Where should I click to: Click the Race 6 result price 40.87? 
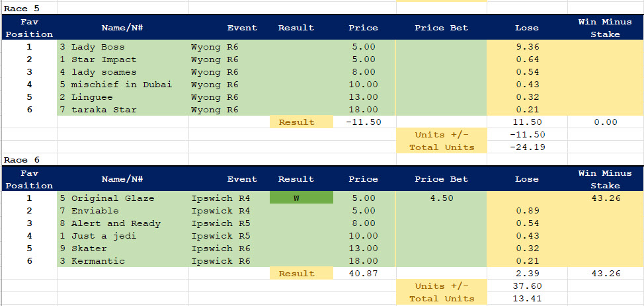coord(364,274)
